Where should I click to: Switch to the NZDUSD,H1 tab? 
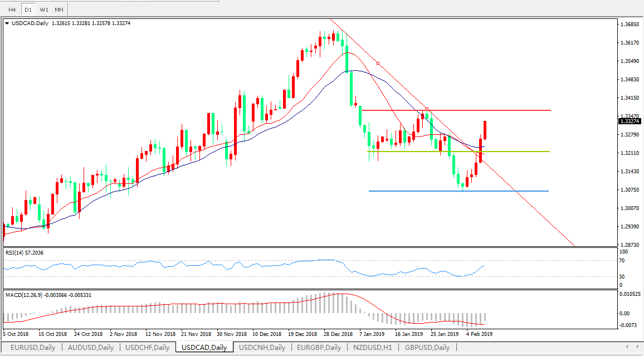373,348
